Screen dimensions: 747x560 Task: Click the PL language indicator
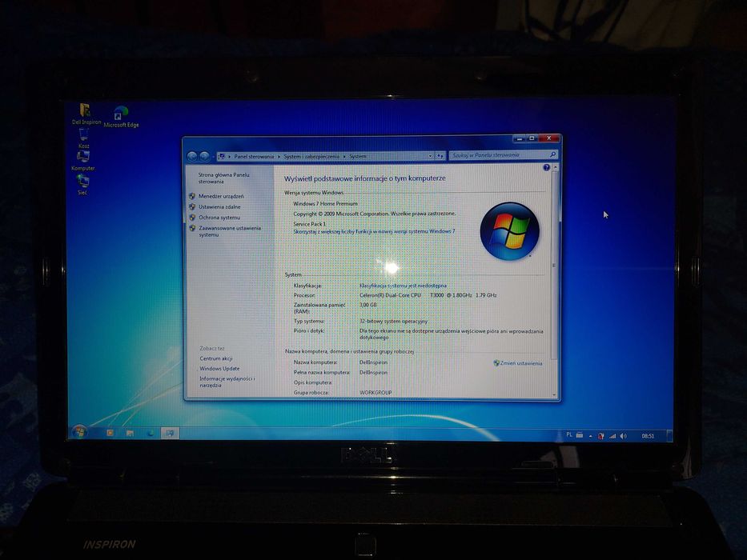[568, 434]
